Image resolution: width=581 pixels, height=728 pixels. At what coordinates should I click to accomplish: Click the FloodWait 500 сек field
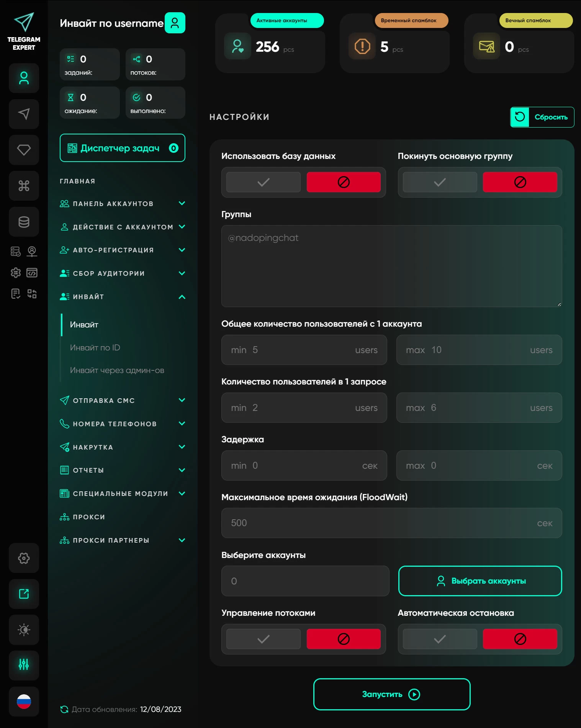pyautogui.click(x=391, y=523)
